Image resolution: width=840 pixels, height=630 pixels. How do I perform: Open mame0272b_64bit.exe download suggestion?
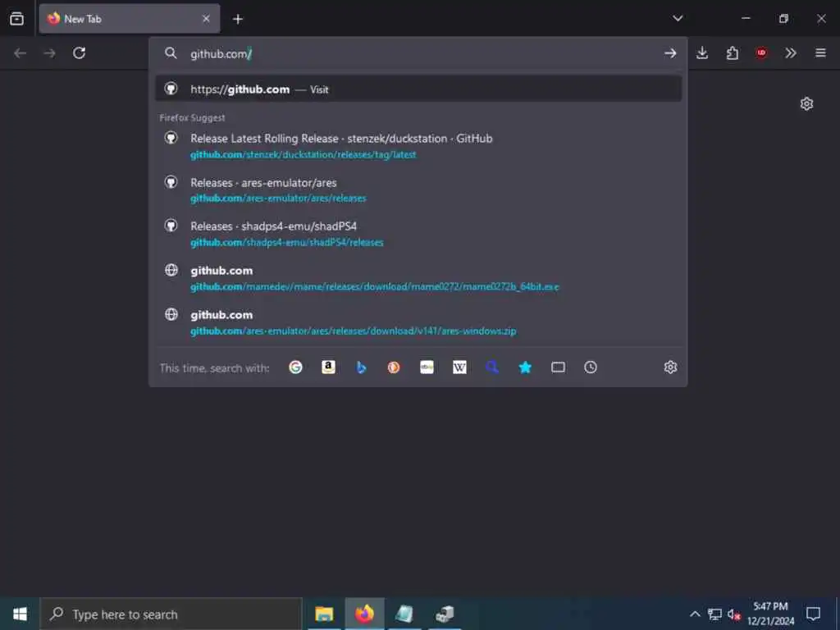pos(418,278)
